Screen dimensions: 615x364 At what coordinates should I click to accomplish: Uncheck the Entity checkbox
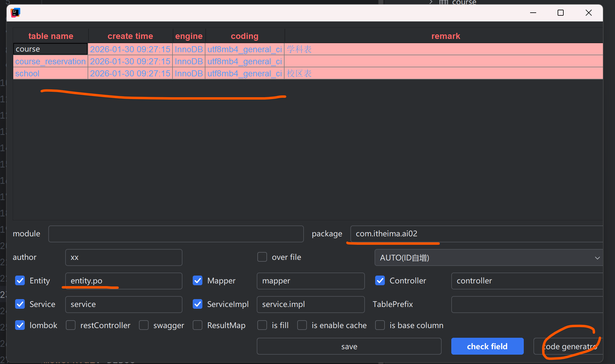(x=20, y=281)
